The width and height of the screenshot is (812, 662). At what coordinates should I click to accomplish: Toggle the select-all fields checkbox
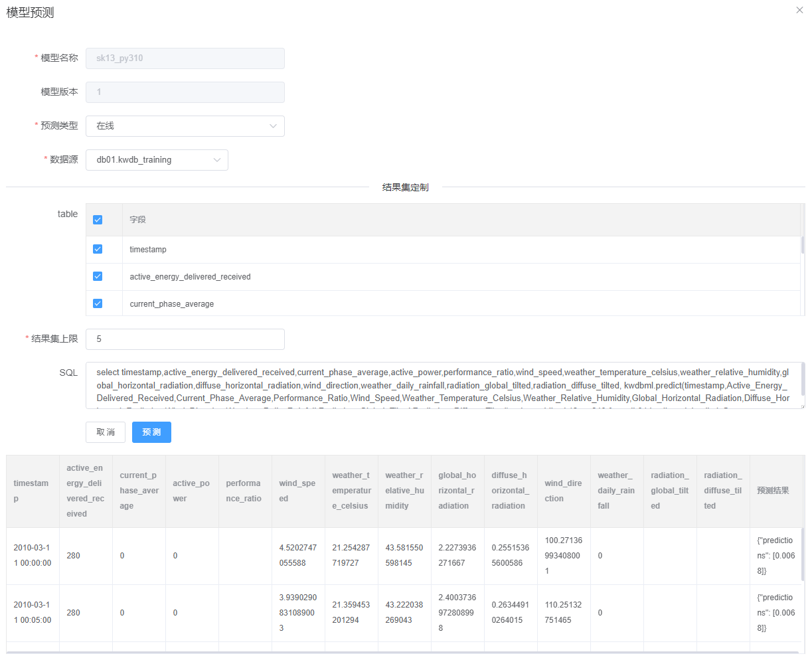click(98, 220)
